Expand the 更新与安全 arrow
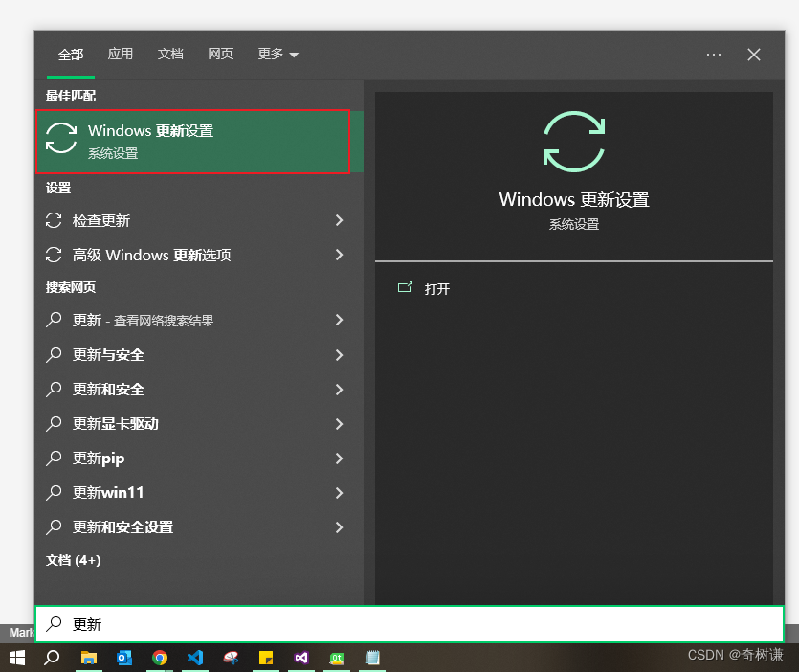The image size is (799, 672). [340, 354]
